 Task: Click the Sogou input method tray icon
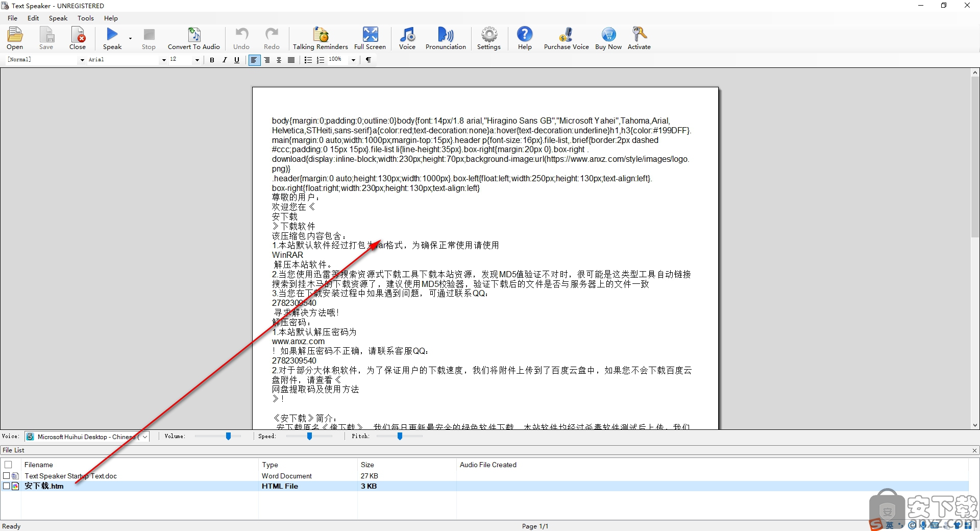876,525
